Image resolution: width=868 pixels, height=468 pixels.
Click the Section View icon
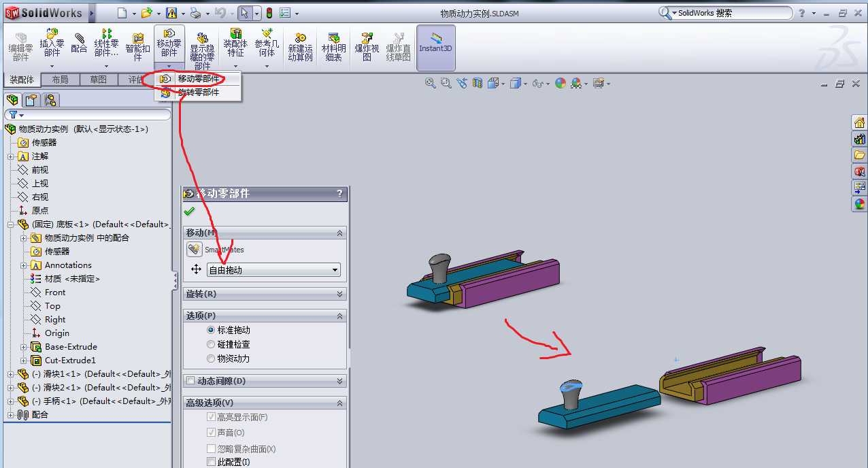[478, 83]
